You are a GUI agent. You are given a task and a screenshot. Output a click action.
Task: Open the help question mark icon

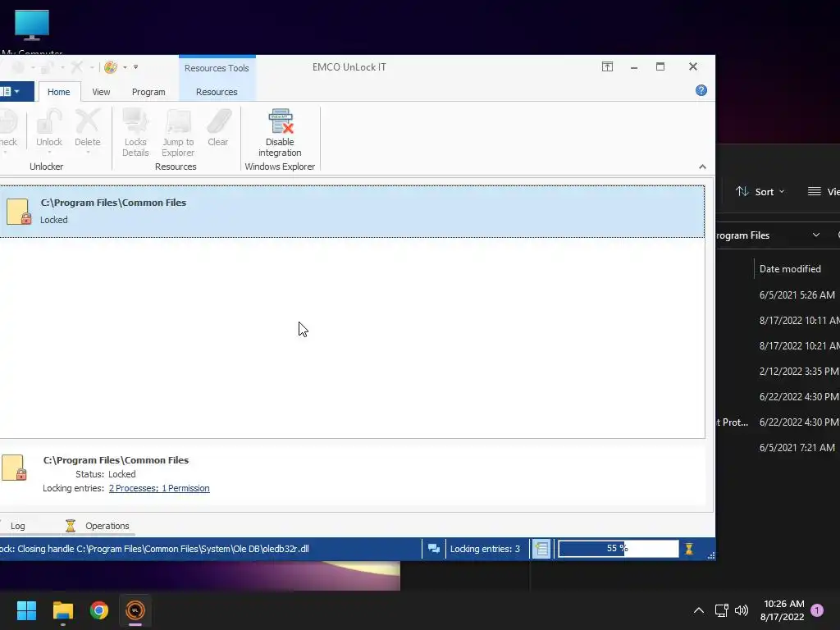[701, 90]
